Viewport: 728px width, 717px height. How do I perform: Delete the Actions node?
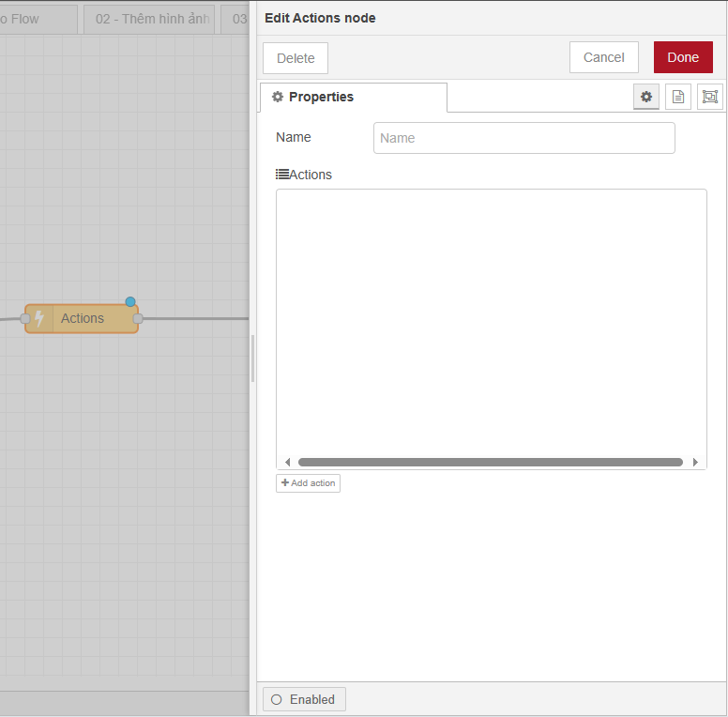[296, 58]
